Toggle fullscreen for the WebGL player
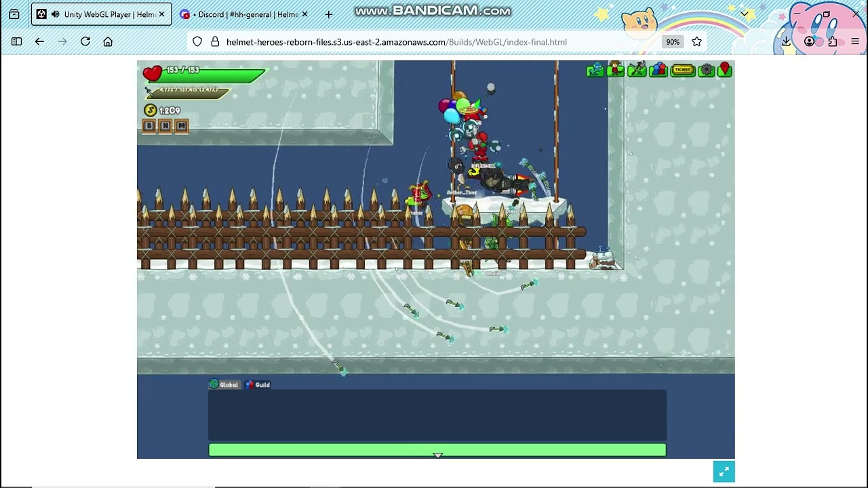This screenshot has width=868, height=488. [724, 471]
